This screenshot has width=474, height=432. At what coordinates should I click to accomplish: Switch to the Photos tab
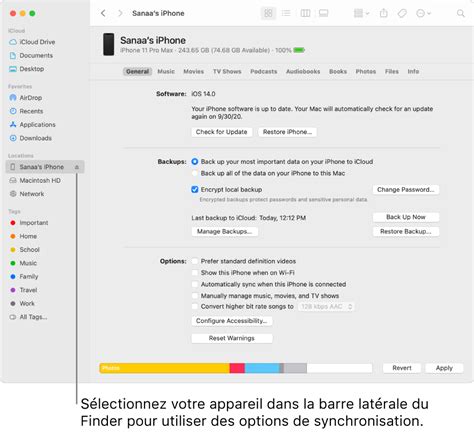(x=366, y=71)
